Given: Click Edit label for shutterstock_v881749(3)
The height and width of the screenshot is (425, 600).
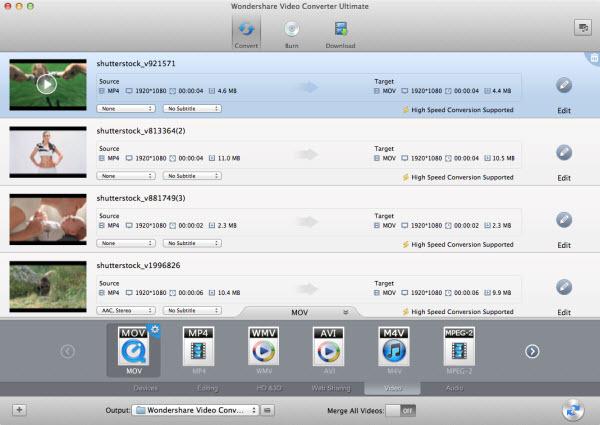Looking at the screenshot, I should [x=564, y=245].
